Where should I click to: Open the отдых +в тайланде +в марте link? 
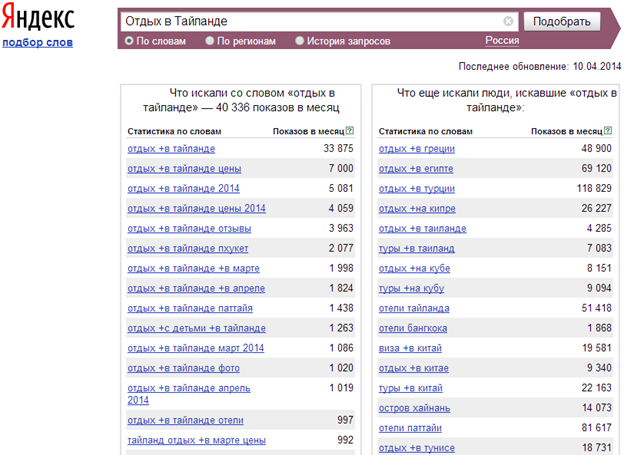pos(193,268)
